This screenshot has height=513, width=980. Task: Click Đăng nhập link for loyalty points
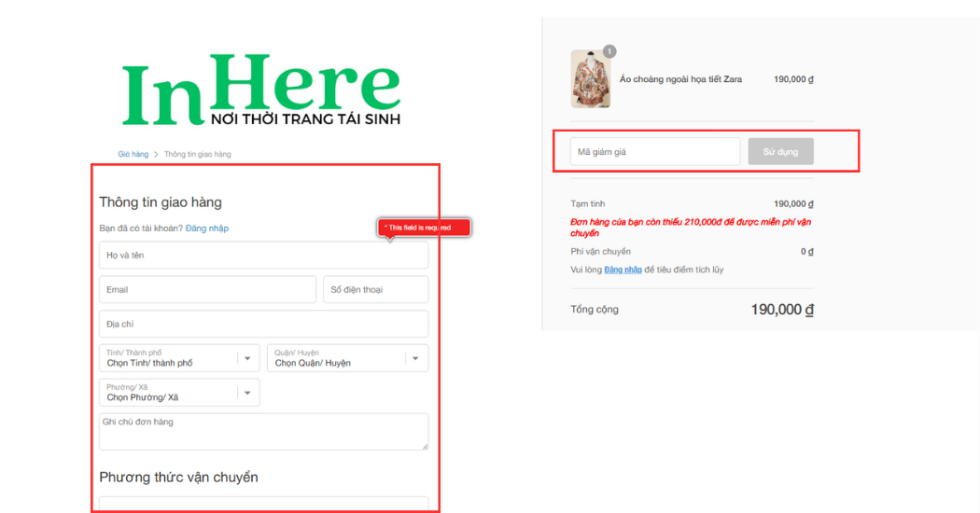(x=623, y=270)
